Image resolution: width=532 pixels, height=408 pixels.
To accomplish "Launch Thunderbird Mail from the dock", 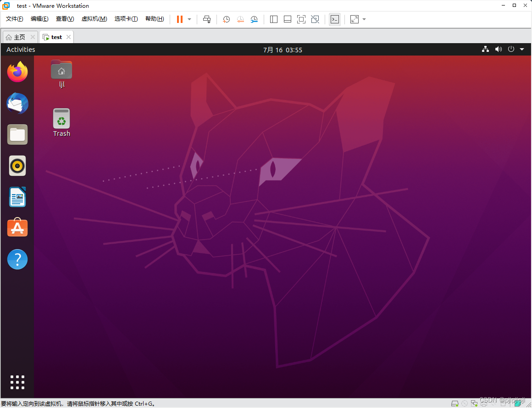I will [x=17, y=103].
